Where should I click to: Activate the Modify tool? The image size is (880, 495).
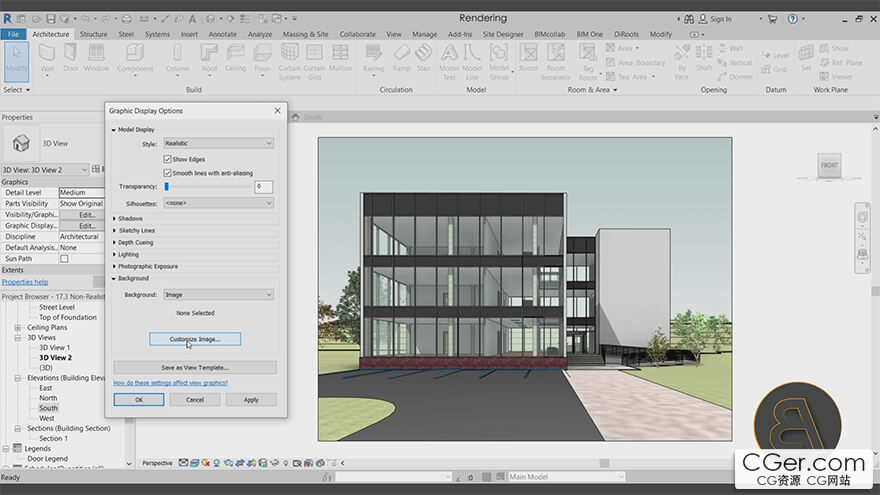(x=16, y=56)
